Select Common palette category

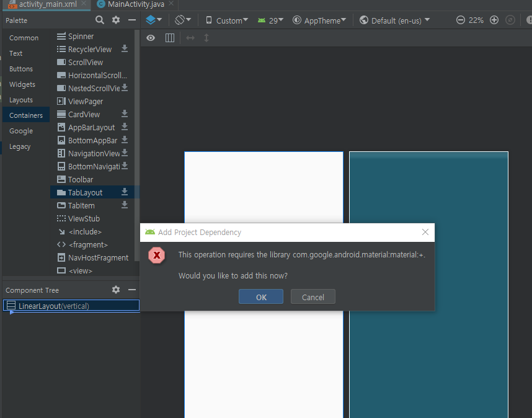point(24,38)
